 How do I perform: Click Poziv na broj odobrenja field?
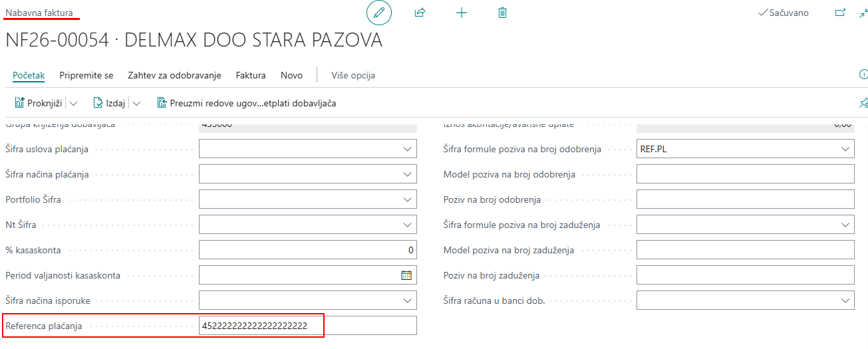pos(746,199)
